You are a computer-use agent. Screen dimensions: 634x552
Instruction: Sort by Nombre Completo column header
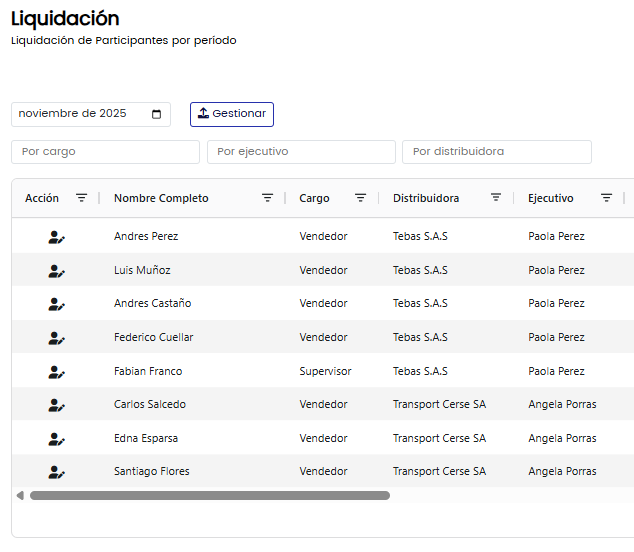pyautogui.click(x=161, y=198)
